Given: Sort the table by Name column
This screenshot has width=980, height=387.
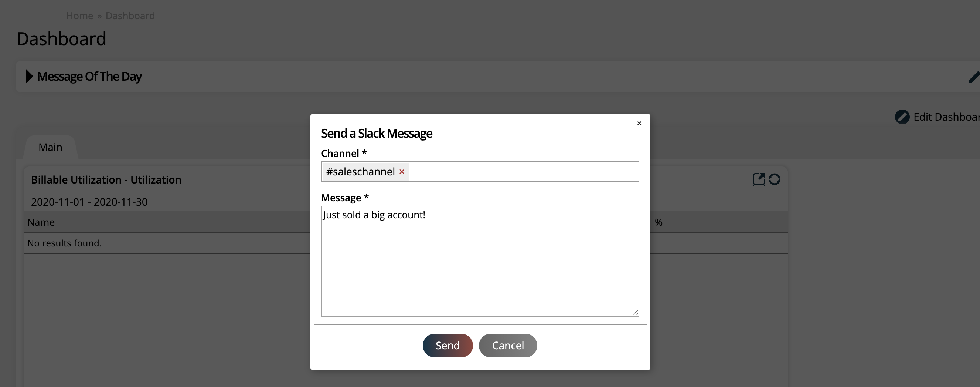Looking at the screenshot, I should click(x=41, y=222).
